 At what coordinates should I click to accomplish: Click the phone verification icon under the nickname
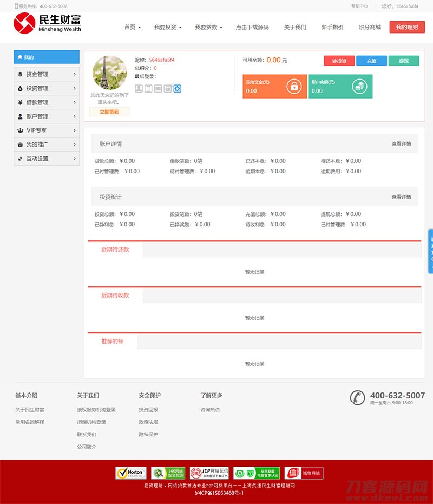tap(147, 88)
